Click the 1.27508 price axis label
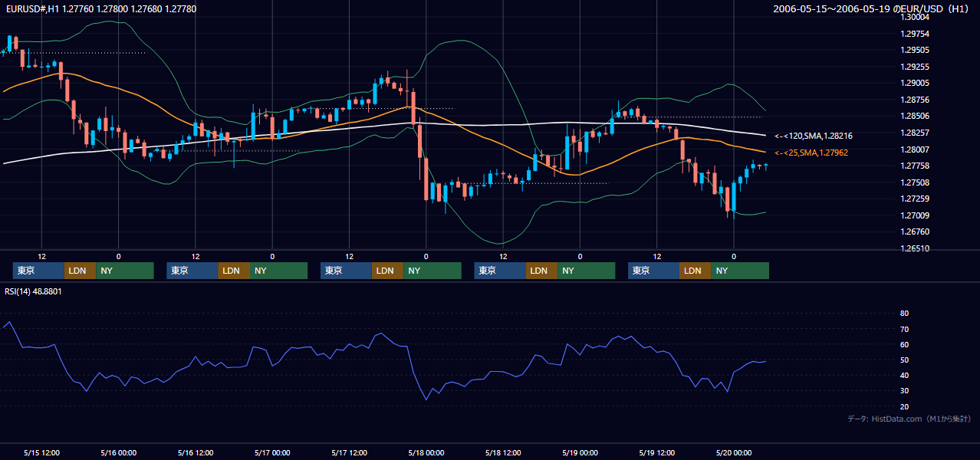The image size is (980, 460). click(914, 182)
